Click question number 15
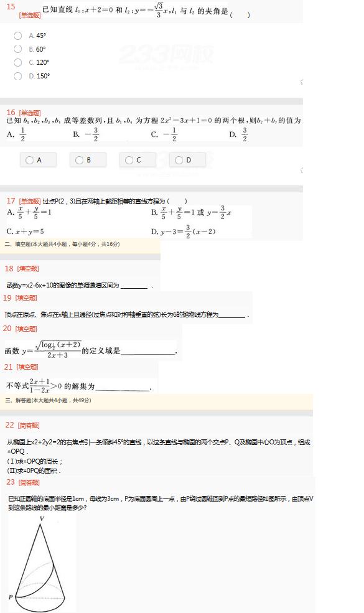Viewport: 364px width, 613px height. pyautogui.click(x=11, y=7)
